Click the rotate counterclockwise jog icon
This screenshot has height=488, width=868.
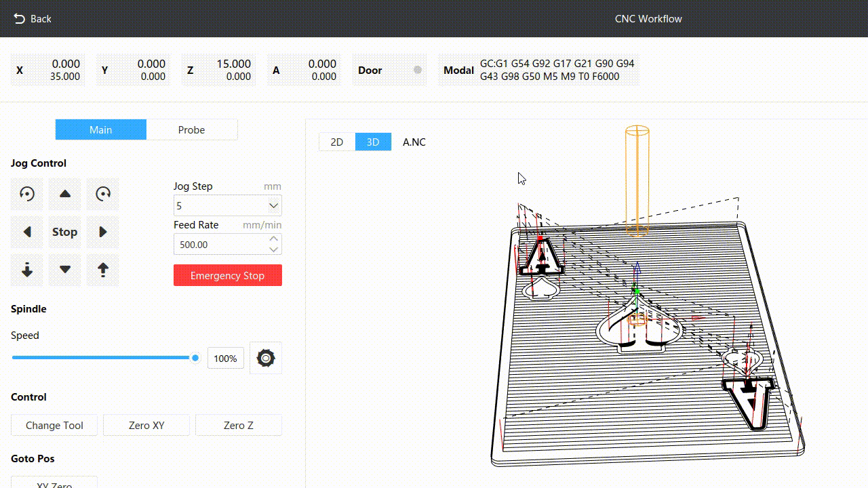(x=27, y=194)
